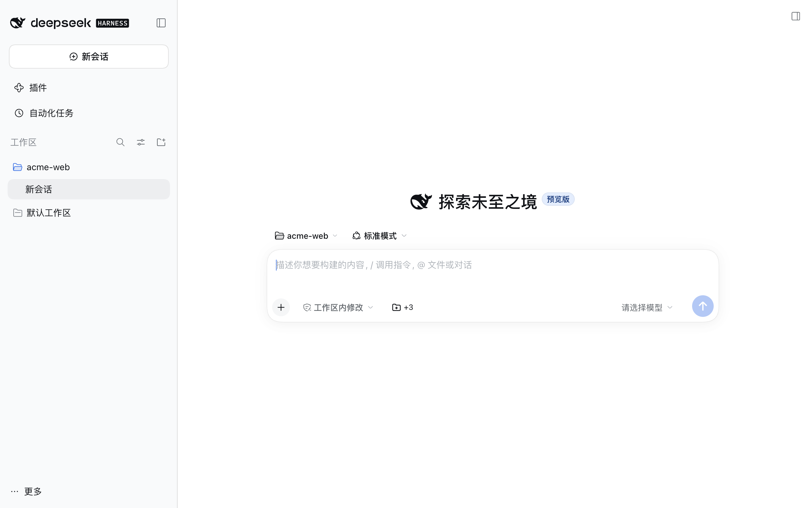Click the plus attachment button
Image resolution: width=812 pixels, height=508 pixels.
point(281,307)
